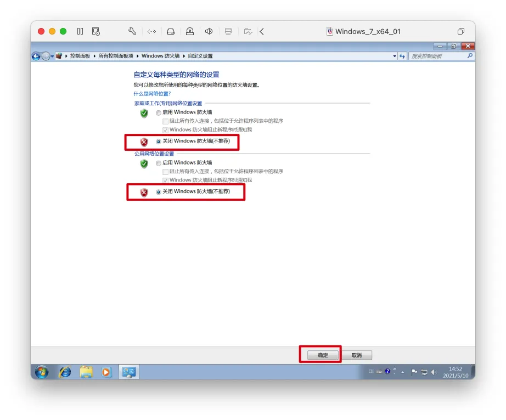The width and height of the screenshot is (506, 420).
Task: Open Windows Media Player from taskbar
Action: [x=106, y=372]
